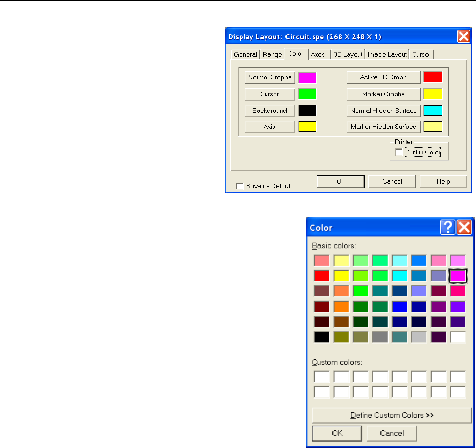Click the yellow Axis color swatch

pos(307,127)
